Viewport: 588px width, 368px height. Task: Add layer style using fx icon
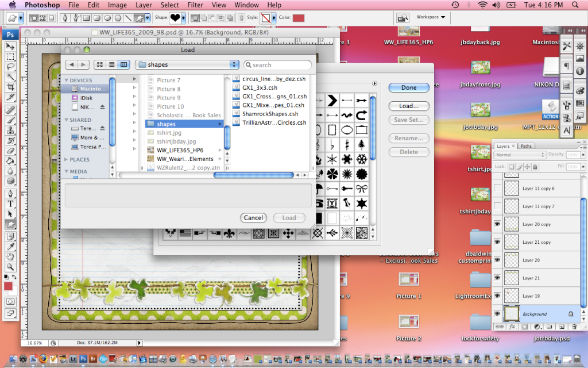(x=512, y=327)
